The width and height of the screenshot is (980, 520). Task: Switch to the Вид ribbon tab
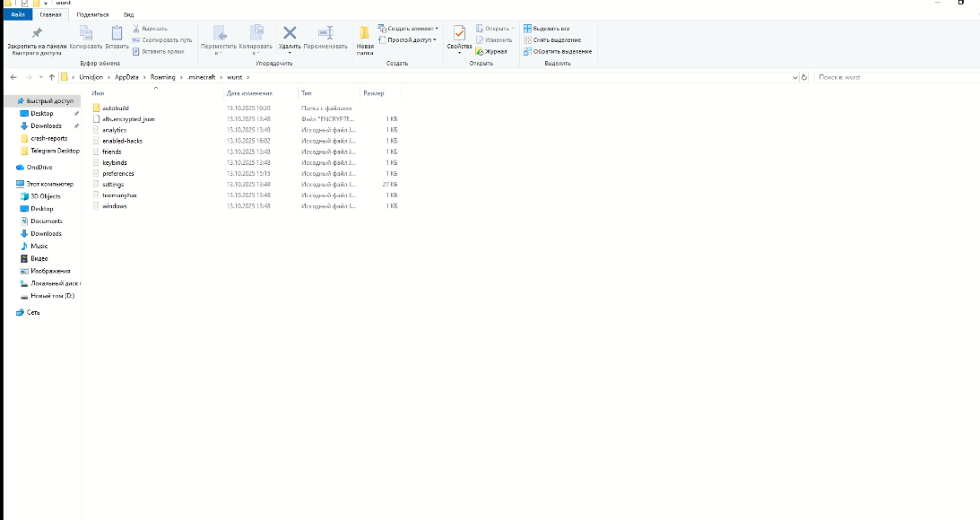point(128,14)
